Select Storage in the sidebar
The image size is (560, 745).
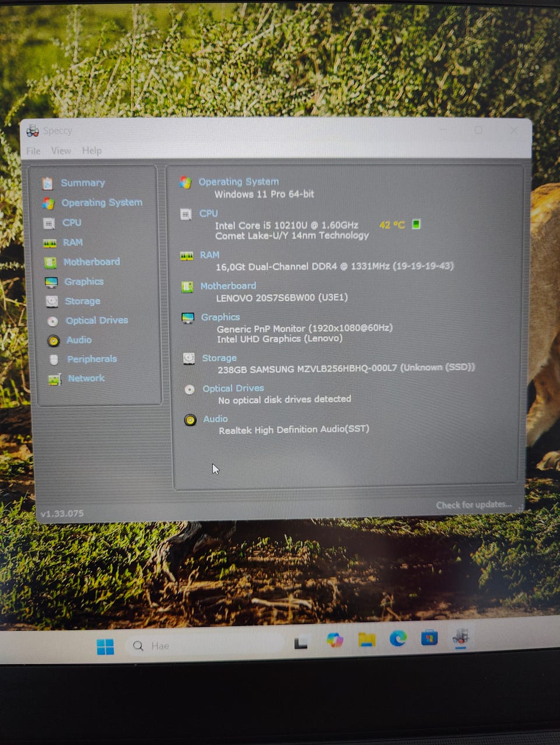coord(82,302)
